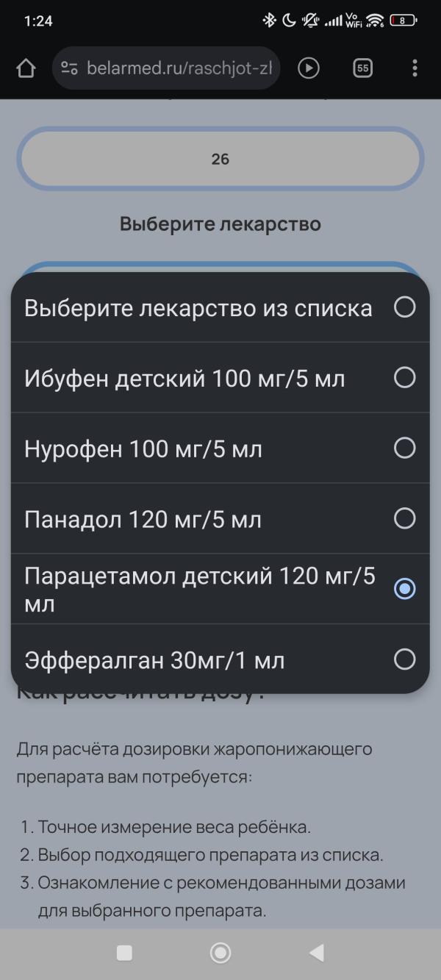Choose 'Парацетамол детский 120 мг/5 мл' option

click(220, 589)
